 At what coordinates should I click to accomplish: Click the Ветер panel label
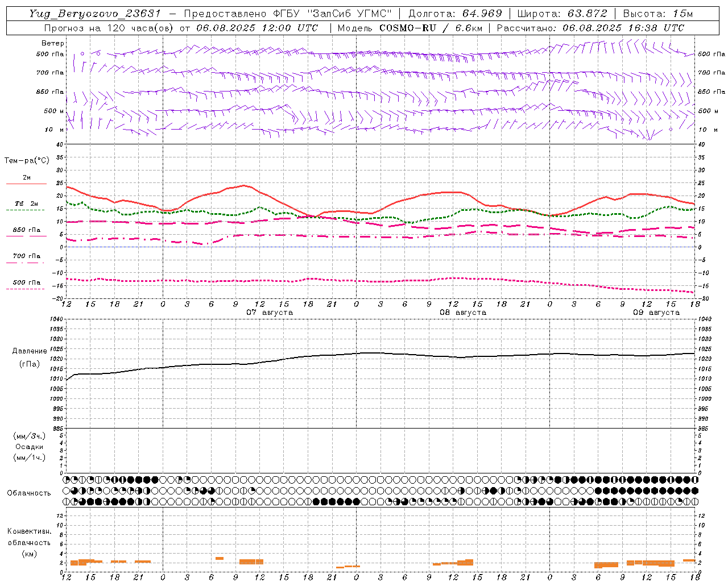[53, 43]
